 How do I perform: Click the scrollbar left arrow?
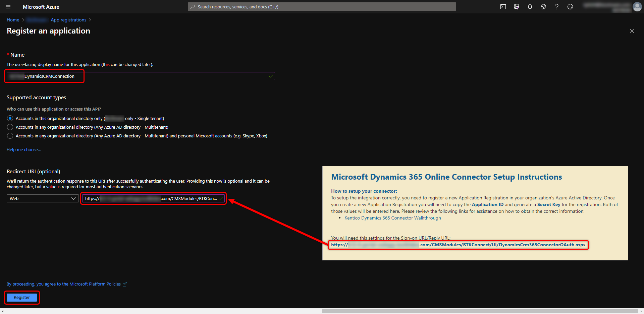click(3, 311)
